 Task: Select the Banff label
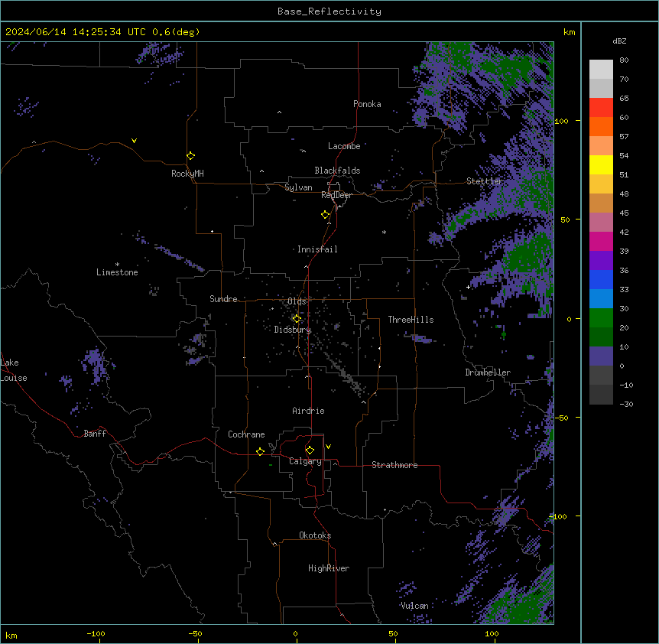(95, 434)
